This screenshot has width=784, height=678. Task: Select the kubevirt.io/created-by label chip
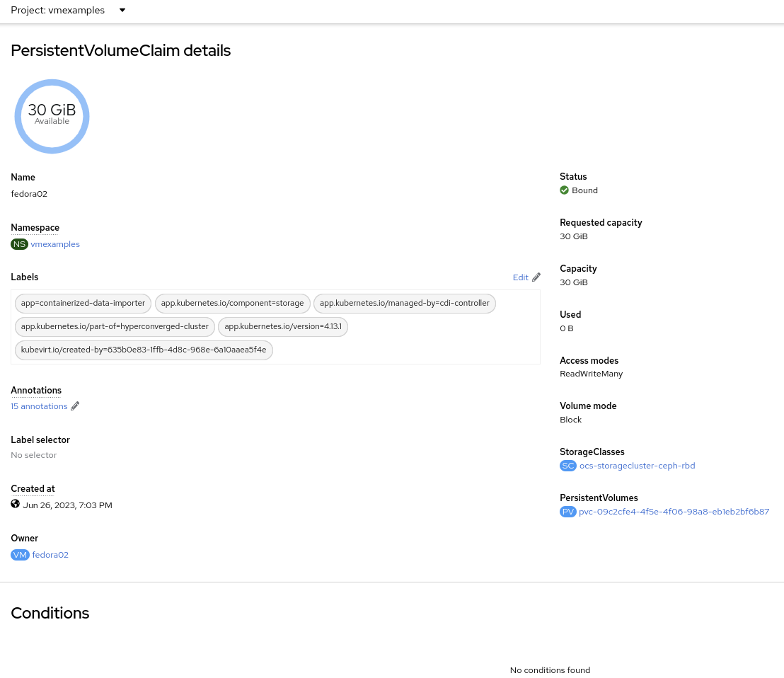click(x=144, y=350)
